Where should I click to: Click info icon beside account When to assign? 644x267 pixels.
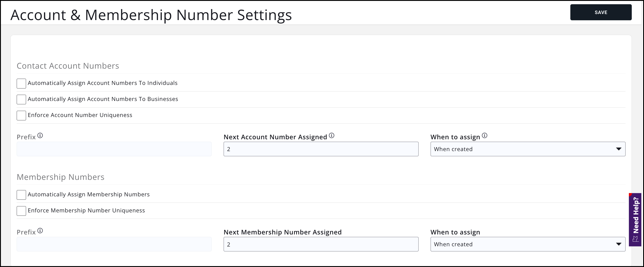(484, 136)
